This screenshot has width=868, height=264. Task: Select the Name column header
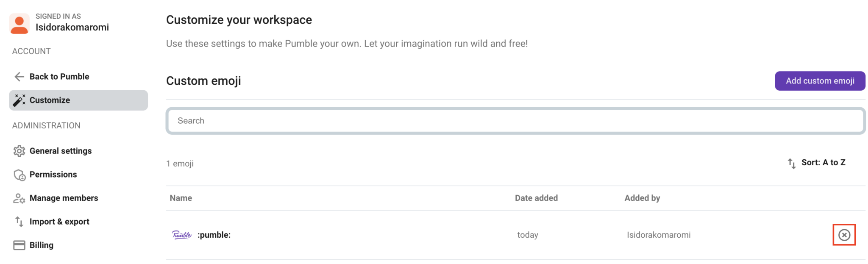click(180, 198)
